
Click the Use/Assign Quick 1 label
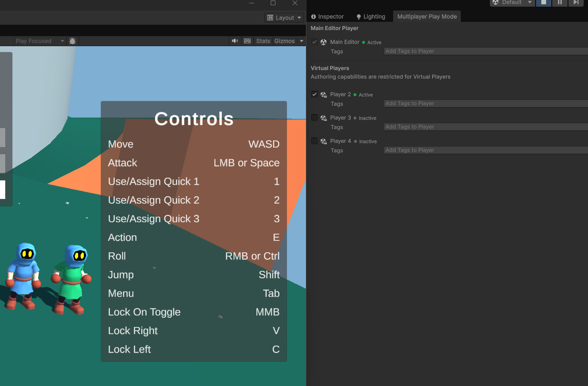coord(153,181)
